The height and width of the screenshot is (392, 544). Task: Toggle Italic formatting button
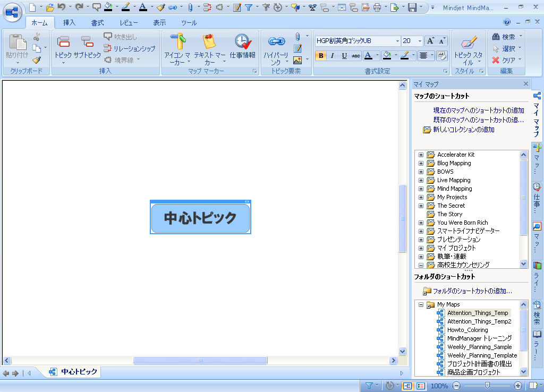point(333,56)
